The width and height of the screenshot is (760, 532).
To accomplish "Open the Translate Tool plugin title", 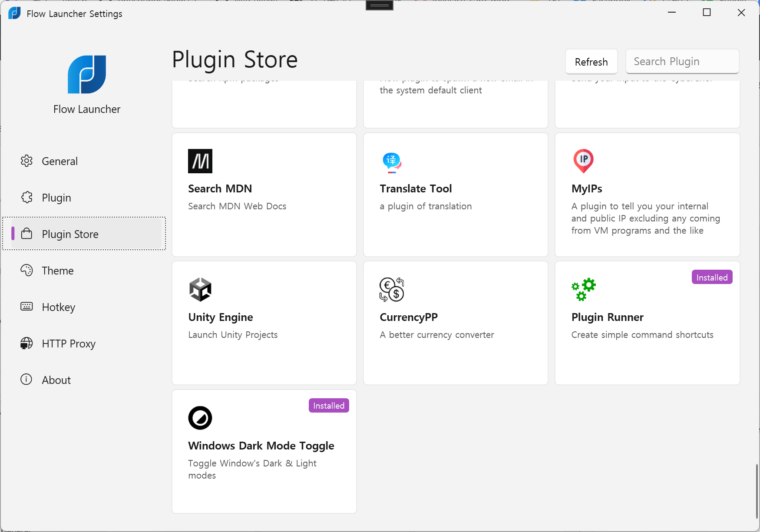I will click(416, 189).
